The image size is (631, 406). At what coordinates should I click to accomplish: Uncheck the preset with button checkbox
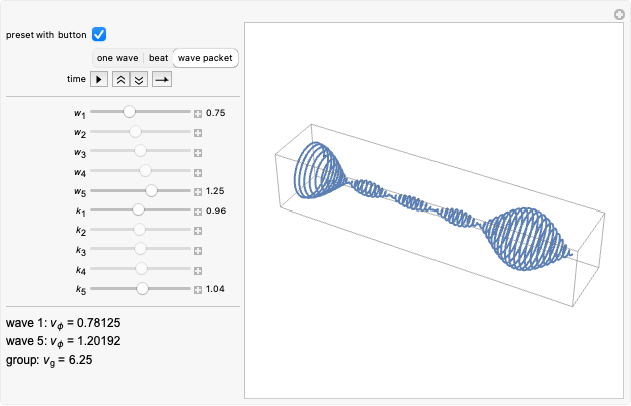pyautogui.click(x=99, y=34)
